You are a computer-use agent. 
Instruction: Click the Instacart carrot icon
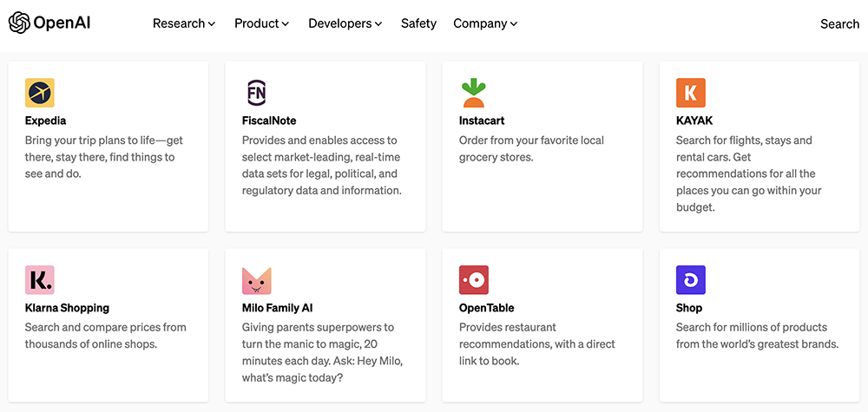point(473,93)
